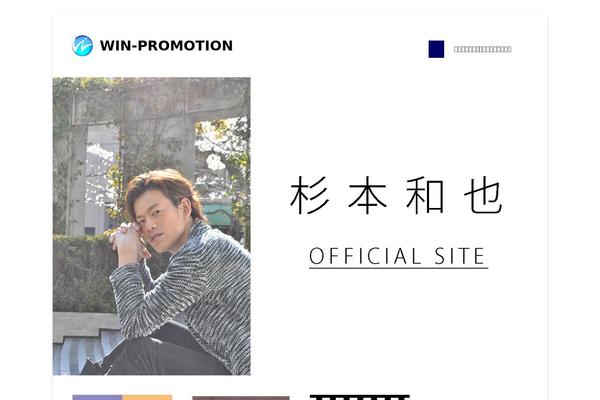Screen dimensions: 600x400
Task: Click the 也 character in the name
Action: 483,196
